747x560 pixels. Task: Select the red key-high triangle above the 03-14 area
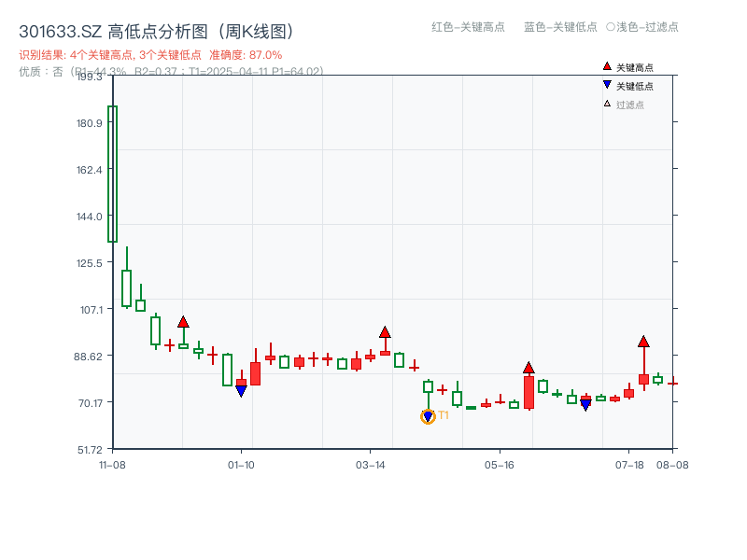[385, 333]
